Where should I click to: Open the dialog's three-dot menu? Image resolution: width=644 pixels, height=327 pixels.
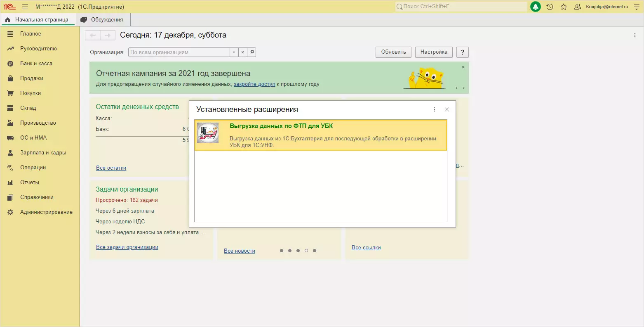[435, 109]
